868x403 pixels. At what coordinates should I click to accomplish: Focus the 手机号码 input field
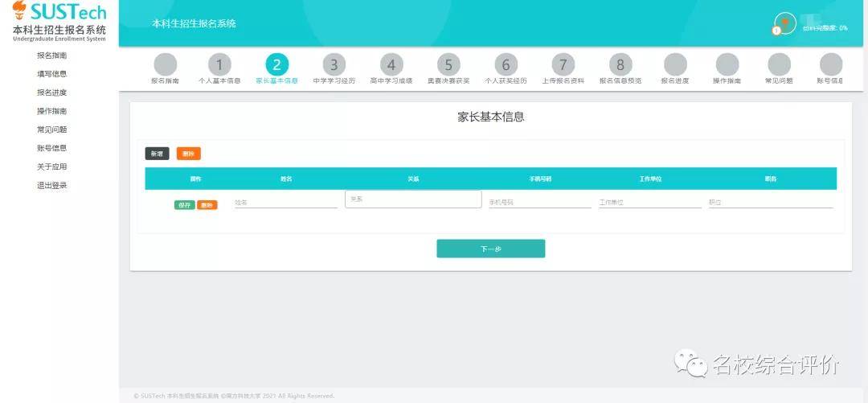pyautogui.click(x=539, y=203)
